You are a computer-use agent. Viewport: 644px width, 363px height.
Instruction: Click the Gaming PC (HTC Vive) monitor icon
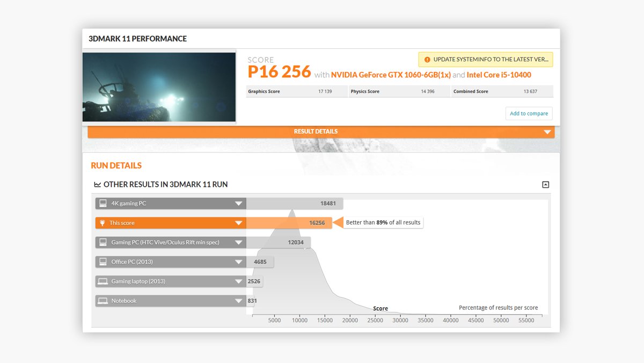tap(103, 242)
